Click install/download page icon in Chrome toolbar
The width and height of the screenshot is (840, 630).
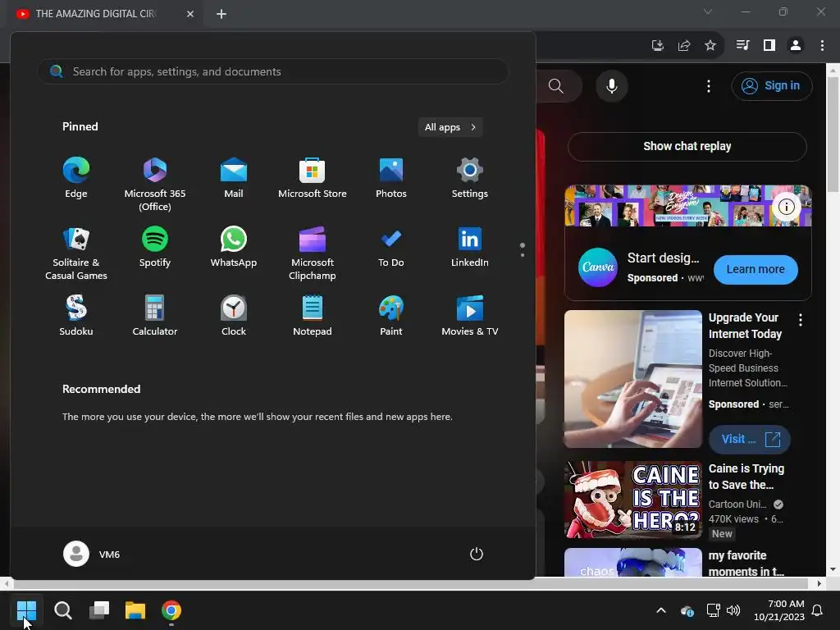coord(658,46)
